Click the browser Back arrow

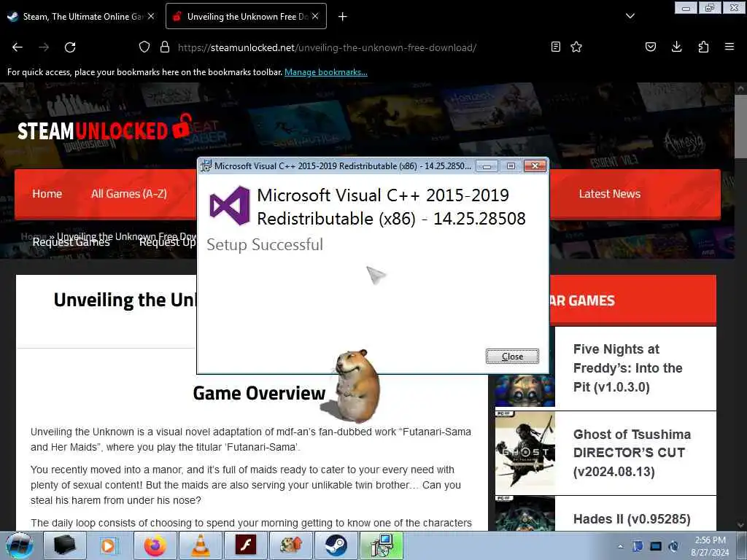tap(18, 47)
